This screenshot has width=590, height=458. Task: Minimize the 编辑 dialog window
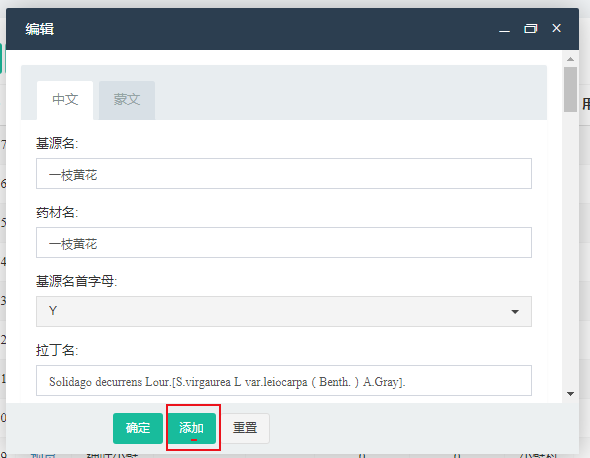tap(504, 29)
